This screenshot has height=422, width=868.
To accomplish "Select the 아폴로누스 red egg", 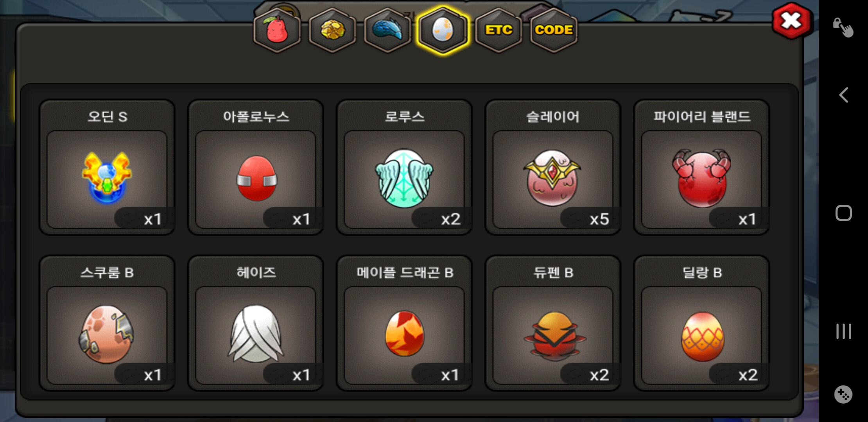I will (x=256, y=167).
